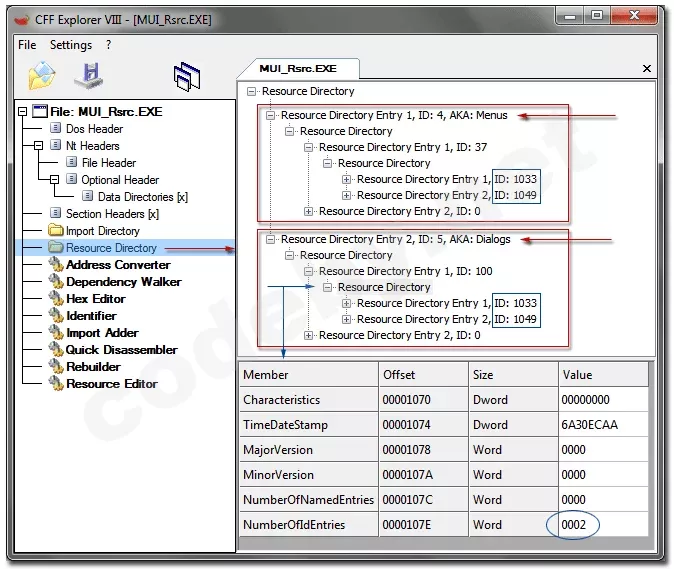
Task: Expand Entry 2, ID: 0 under Dialogs
Action: pyautogui.click(x=309, y=336)
